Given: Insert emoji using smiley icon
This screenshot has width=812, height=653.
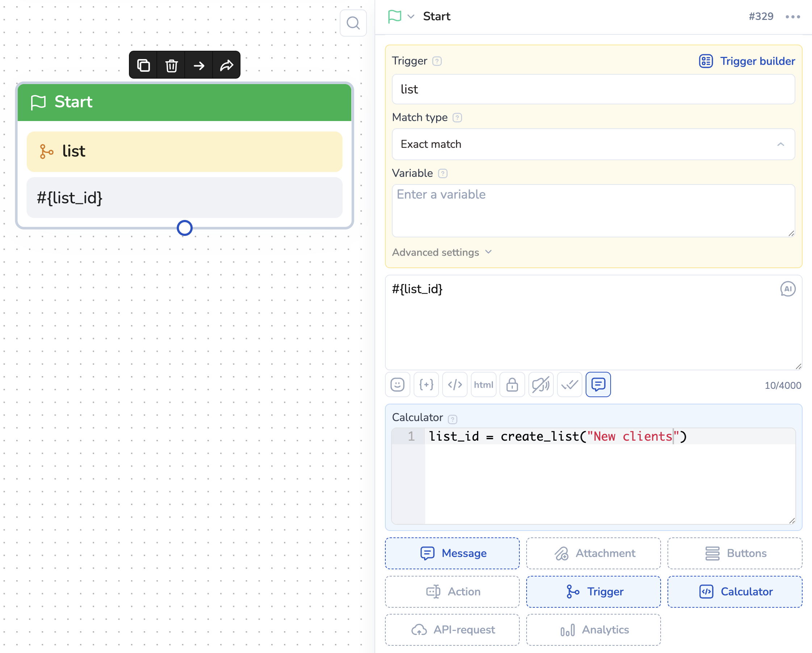Looking at the screenshot, I should [x=397, y=385].
